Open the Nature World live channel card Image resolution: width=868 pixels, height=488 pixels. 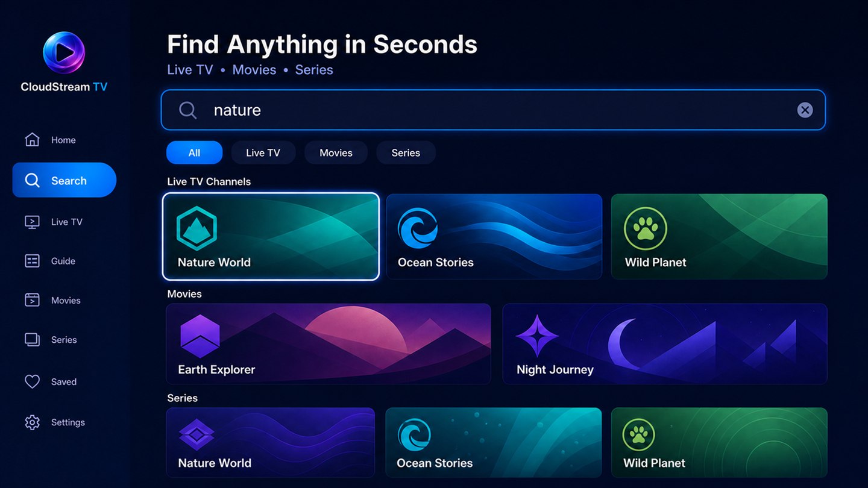[271, 236]
